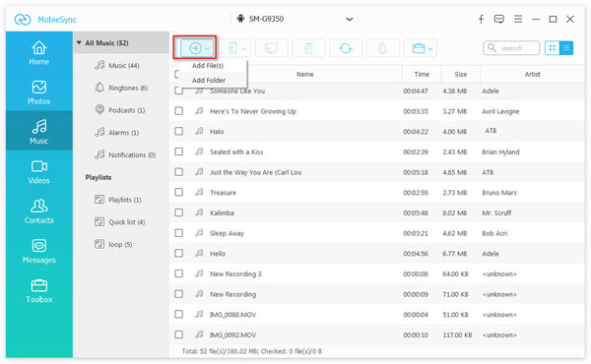Choose Add Folder from the menu

click(x=209, y=80)
